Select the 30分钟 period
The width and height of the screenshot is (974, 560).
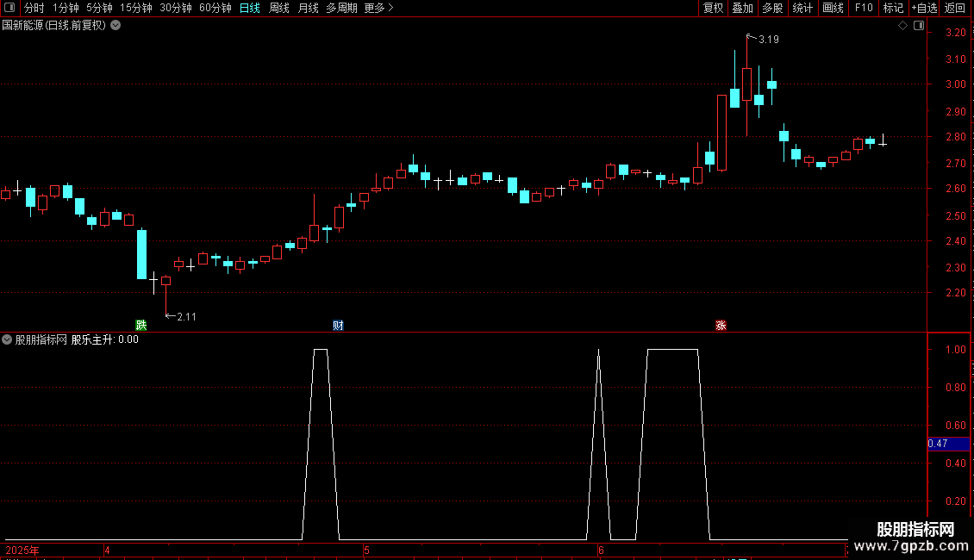click(176, 8)
